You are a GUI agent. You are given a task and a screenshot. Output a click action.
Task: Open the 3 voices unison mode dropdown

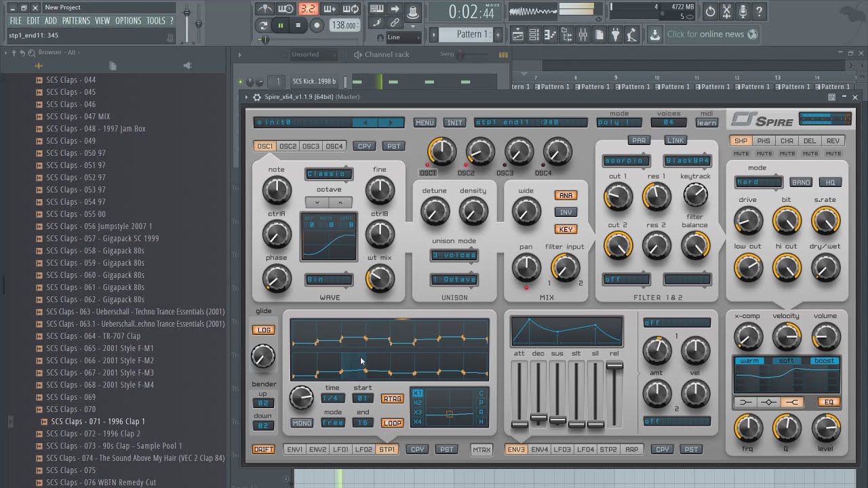[454, 256]
